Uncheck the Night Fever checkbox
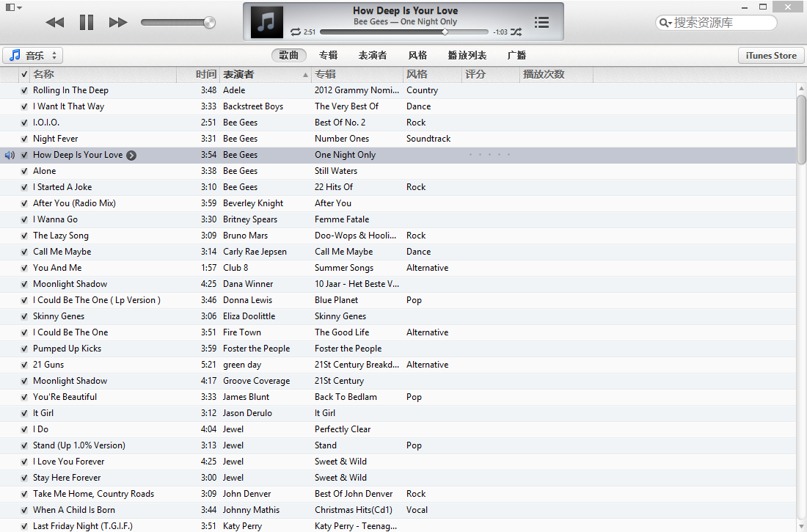 [24, 139]
